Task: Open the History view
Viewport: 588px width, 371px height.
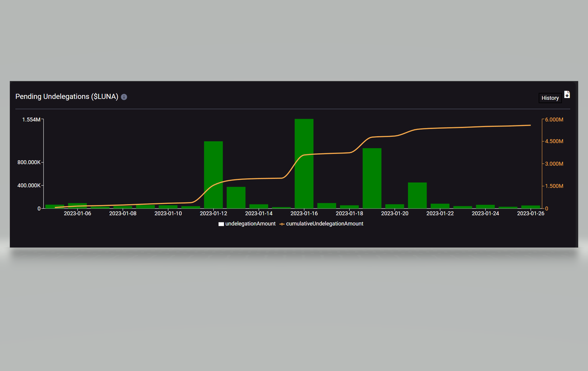Action: click(550, 98)
